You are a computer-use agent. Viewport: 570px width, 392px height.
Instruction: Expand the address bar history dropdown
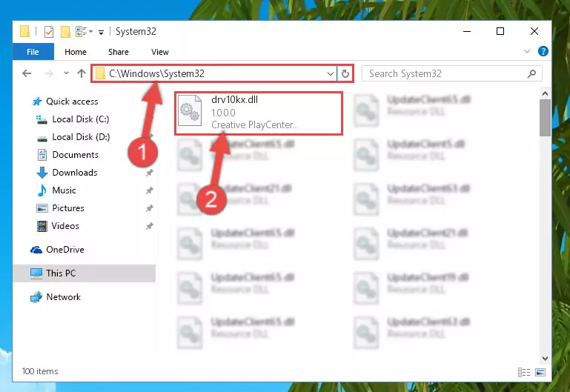click(x=330, y=74)
